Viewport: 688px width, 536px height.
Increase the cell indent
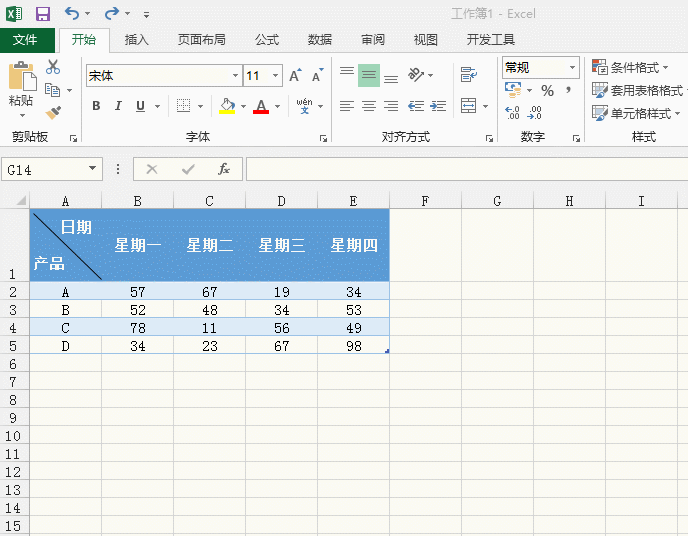pos(438,106)
